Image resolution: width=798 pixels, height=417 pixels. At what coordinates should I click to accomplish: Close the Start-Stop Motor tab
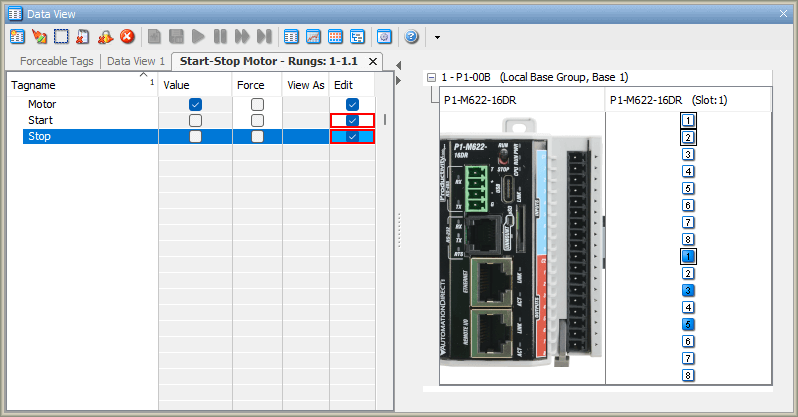(373, 61)
